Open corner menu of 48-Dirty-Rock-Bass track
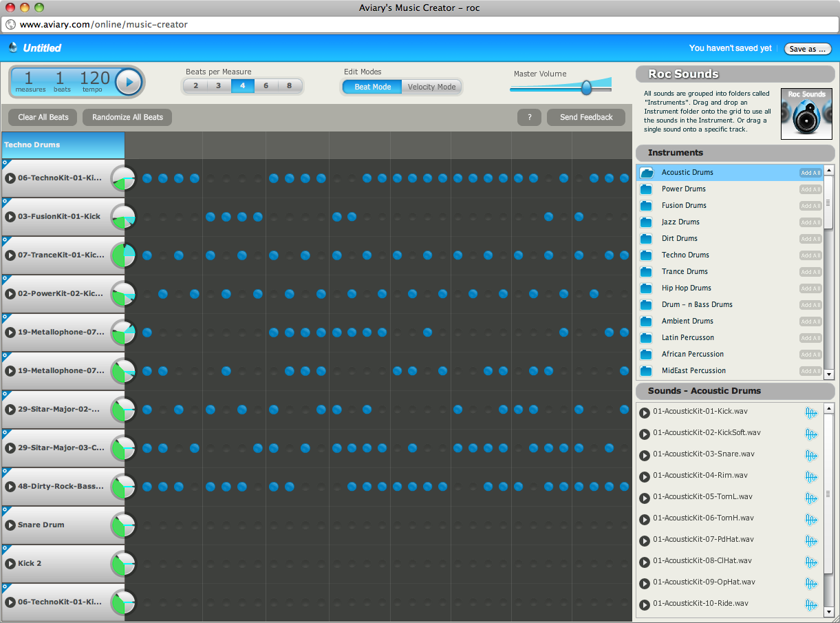Image resolution: width=840 pixels, height=623 pixels. [5, 472]
